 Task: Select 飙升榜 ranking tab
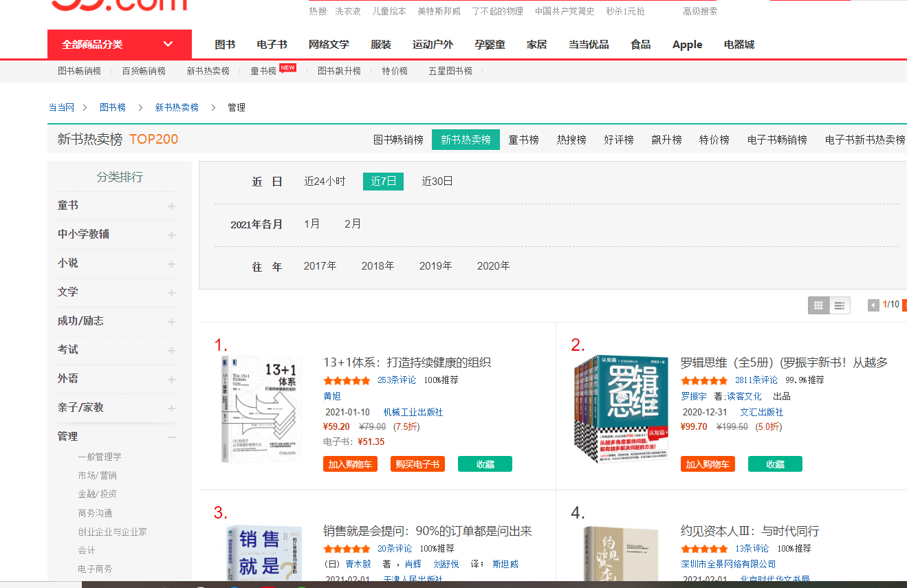666,140
